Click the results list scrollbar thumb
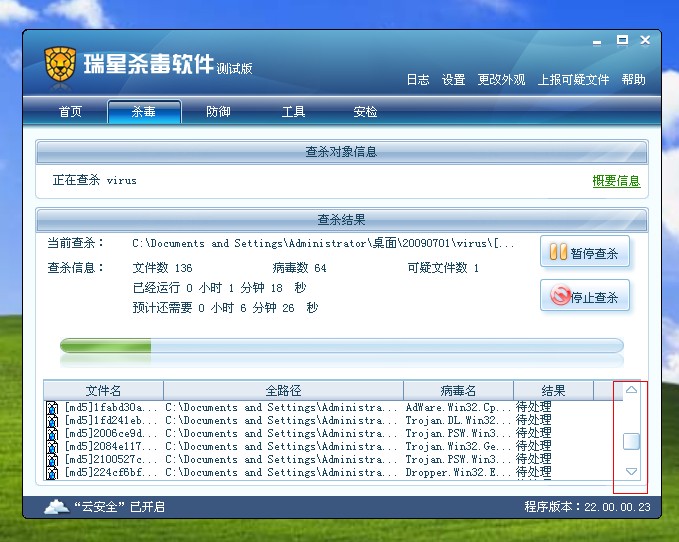 tap(631, 442)
